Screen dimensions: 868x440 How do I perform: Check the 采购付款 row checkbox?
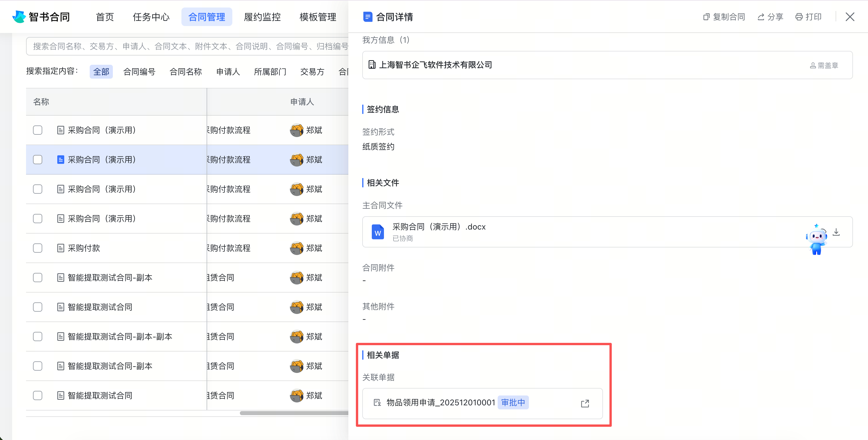tap(37, 248)
